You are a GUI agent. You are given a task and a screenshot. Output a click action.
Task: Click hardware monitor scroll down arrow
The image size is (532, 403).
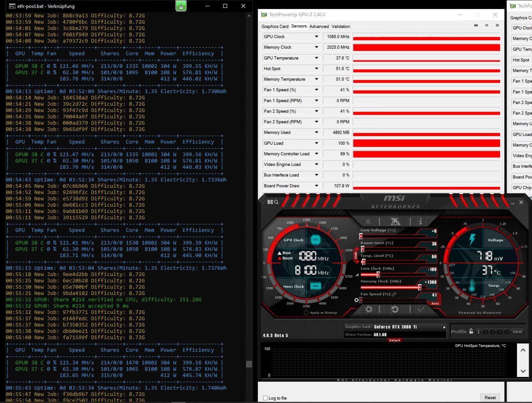coord(523,371)
